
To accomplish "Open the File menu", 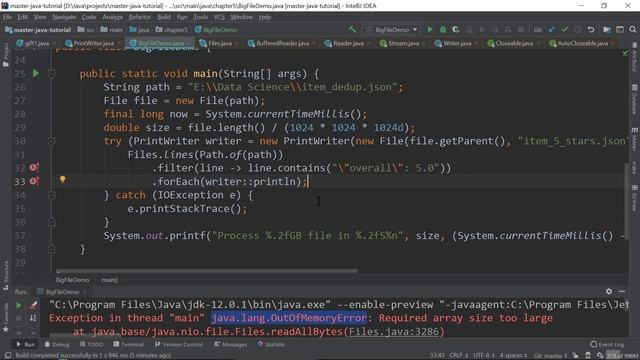I will (x=7, y=17).
